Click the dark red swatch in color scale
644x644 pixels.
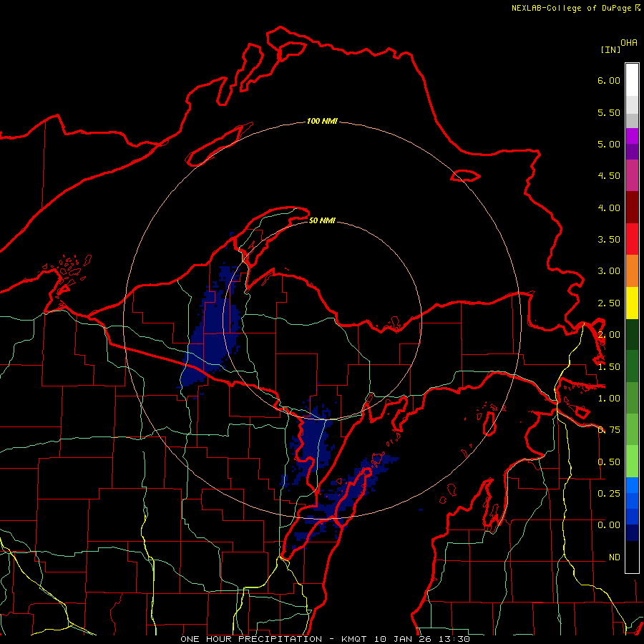coord(632,208)
